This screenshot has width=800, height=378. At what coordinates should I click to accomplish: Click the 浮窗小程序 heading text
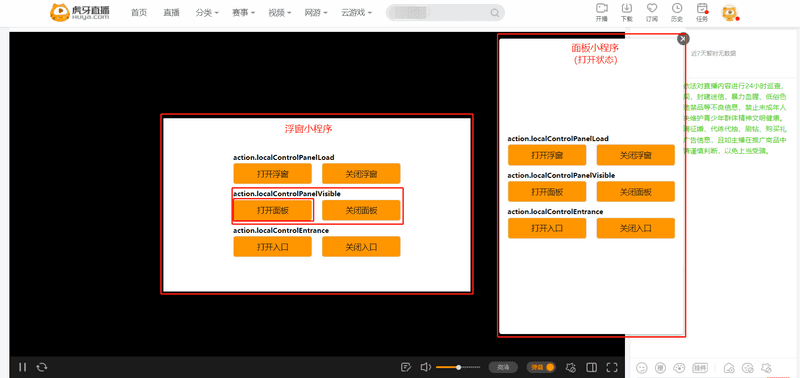tap(309, 129)
